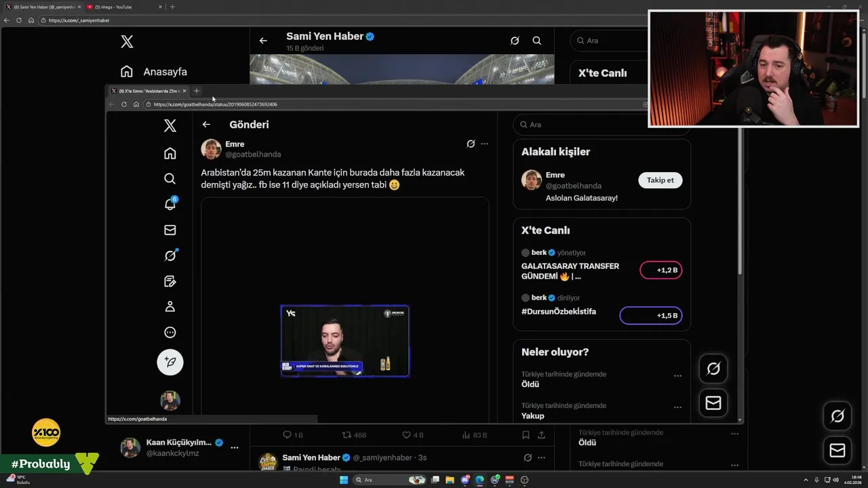The width and height of the screenshot is (868, 488).
Task: Go to X home via front window logo
Action: 170,125
